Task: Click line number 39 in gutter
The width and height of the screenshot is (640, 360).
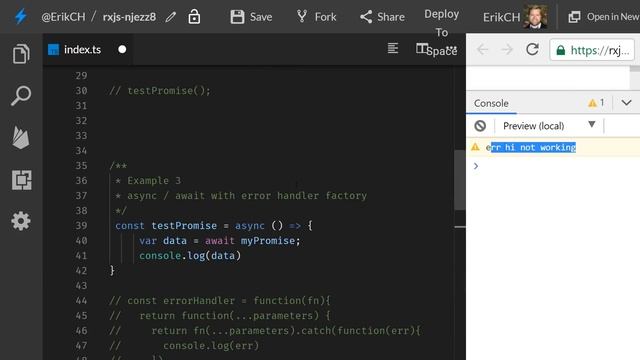Action: 81,226
